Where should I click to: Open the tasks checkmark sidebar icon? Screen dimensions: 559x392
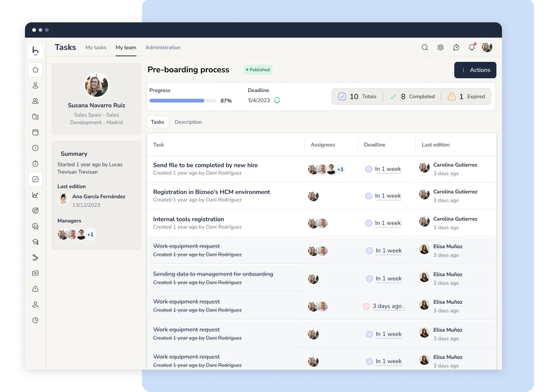35,179
